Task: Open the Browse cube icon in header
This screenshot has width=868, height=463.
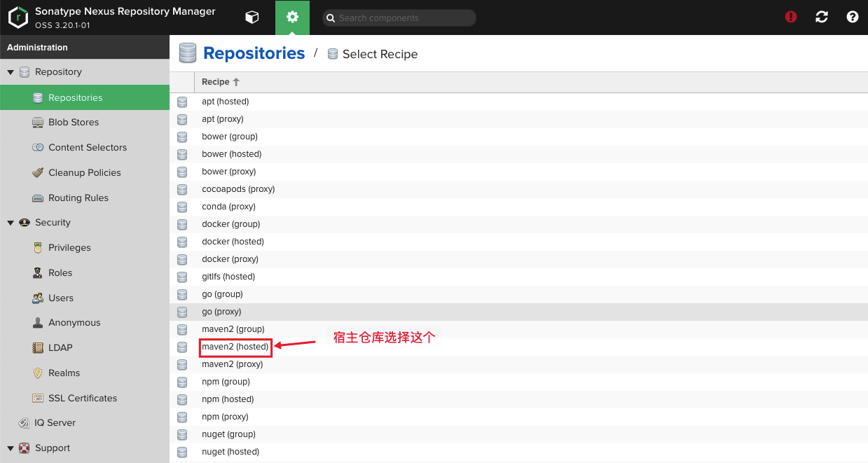Action: [x=252, y=18]
